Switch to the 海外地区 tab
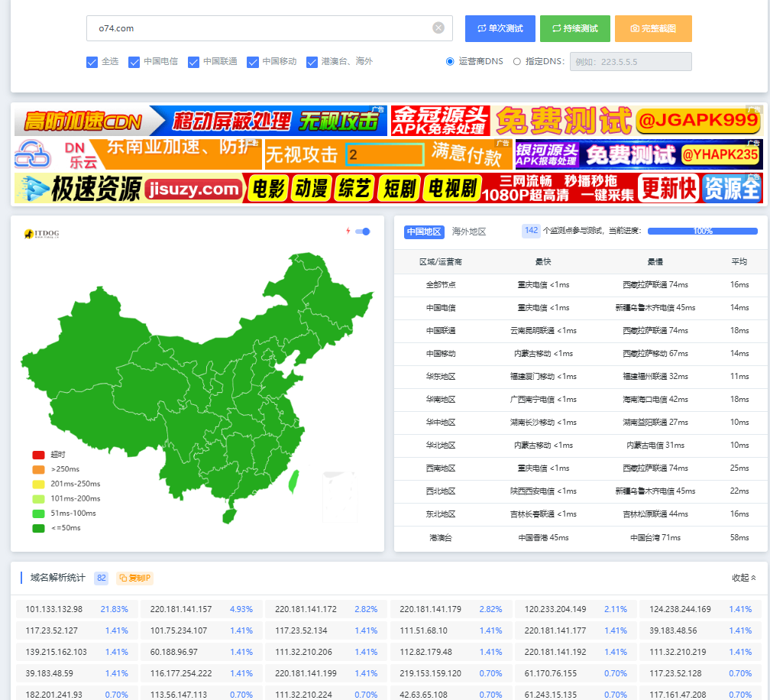The width and height of the screenshot is (770, 700). pyautogui.click(x=468, y=232)
